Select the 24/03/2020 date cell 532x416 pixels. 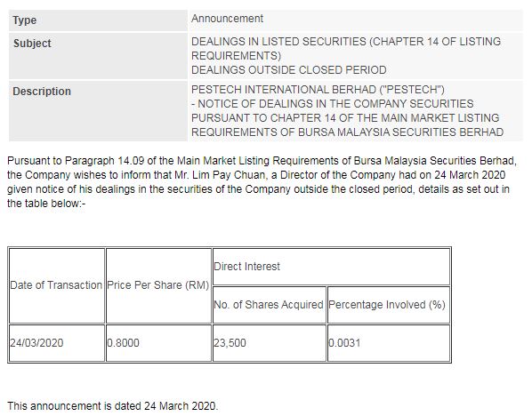tap(57, 343)
